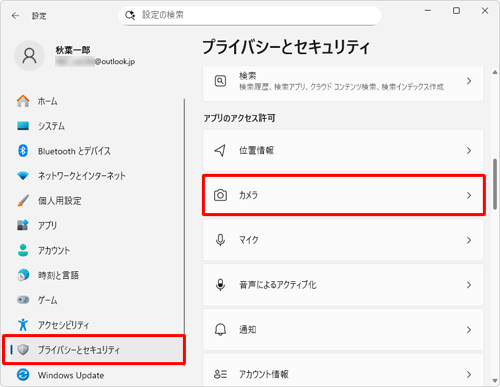Viewport: 500px width, 387px height.
Task: Click the scroll up arrow
Action: 495,72
